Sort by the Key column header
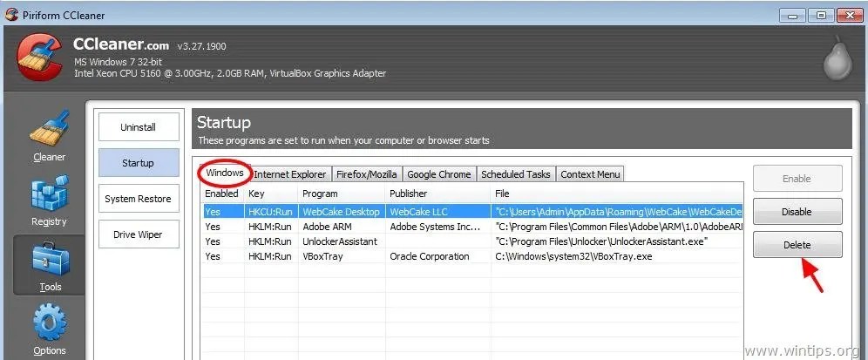868x360 pixels. tap(271, 194)
